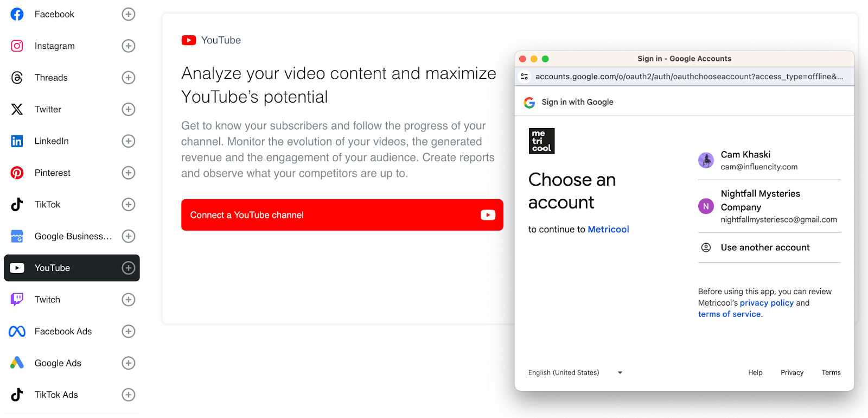Add a YouTube connection with plus icon
This screenshot has height=418, width=868.
click(129, 268)
